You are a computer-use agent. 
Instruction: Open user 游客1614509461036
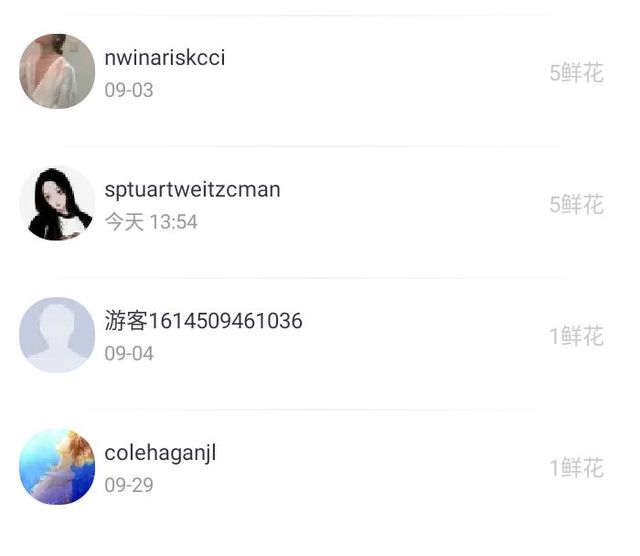[203, 320]
